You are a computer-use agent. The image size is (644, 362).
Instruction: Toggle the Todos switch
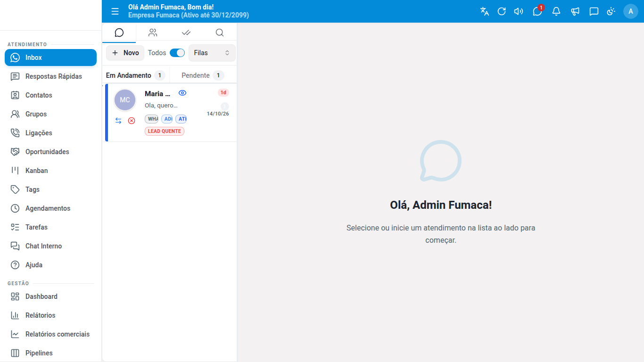coord(177,53)
